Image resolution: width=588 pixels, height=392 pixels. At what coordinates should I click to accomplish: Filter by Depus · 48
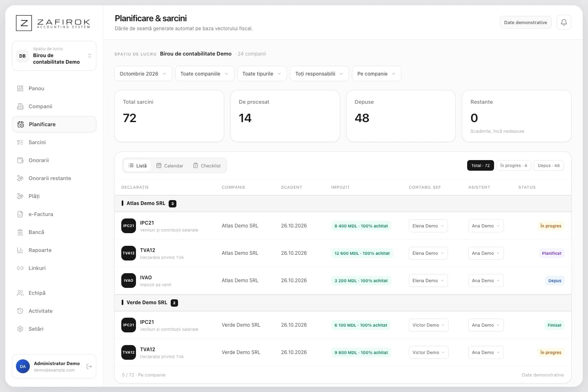pos(548,165)
